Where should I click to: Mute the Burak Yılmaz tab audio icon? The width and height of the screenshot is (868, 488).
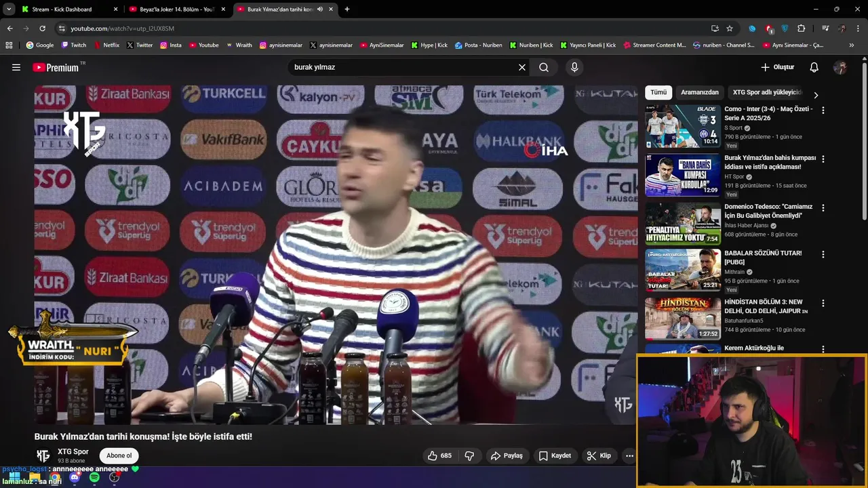319,9
